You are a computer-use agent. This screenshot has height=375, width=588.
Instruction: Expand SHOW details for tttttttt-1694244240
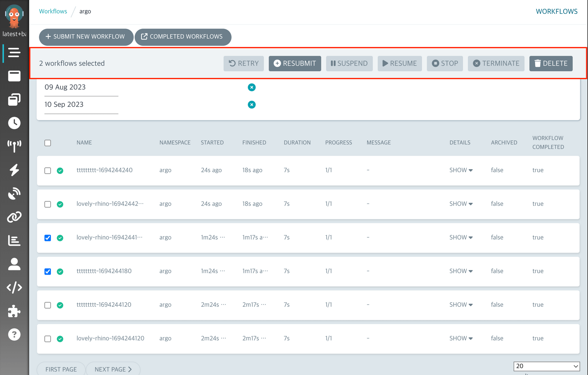pyautogui.click(x=461, y=170)
